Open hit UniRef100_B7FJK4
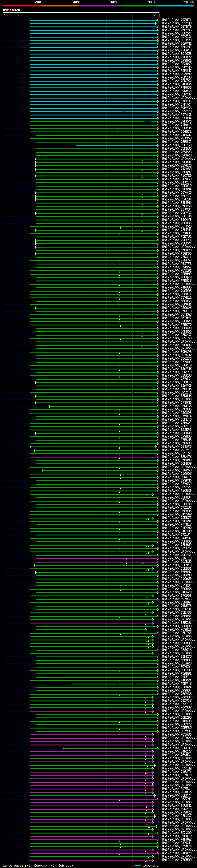The height and width of the screenshot is (868, 197). [176, 105]
